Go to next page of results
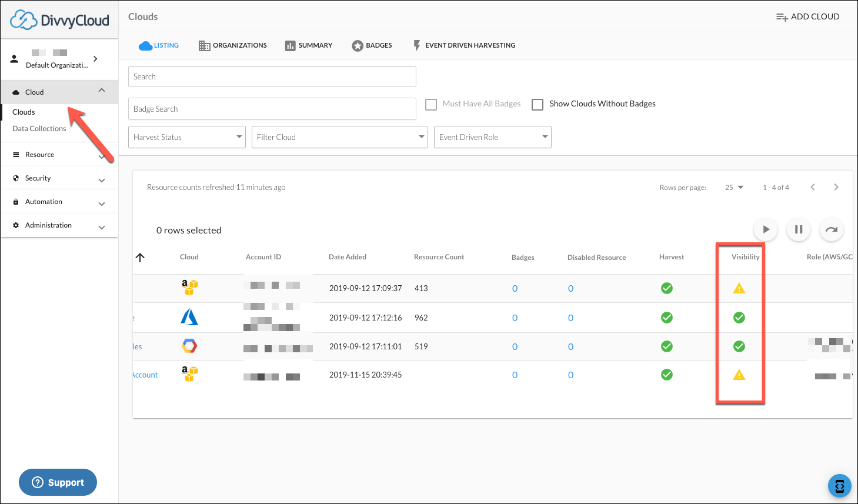The width and height of the screenshot is (858, 504). coord(836,187)
